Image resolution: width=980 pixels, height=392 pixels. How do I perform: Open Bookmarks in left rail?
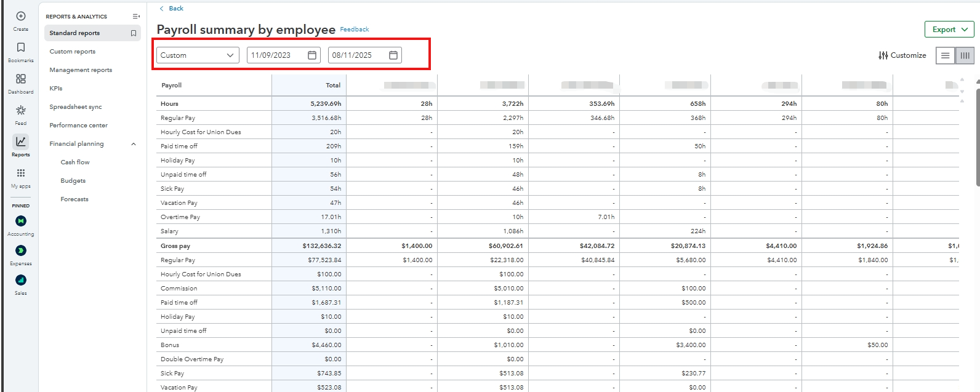[x=21, y=47]
